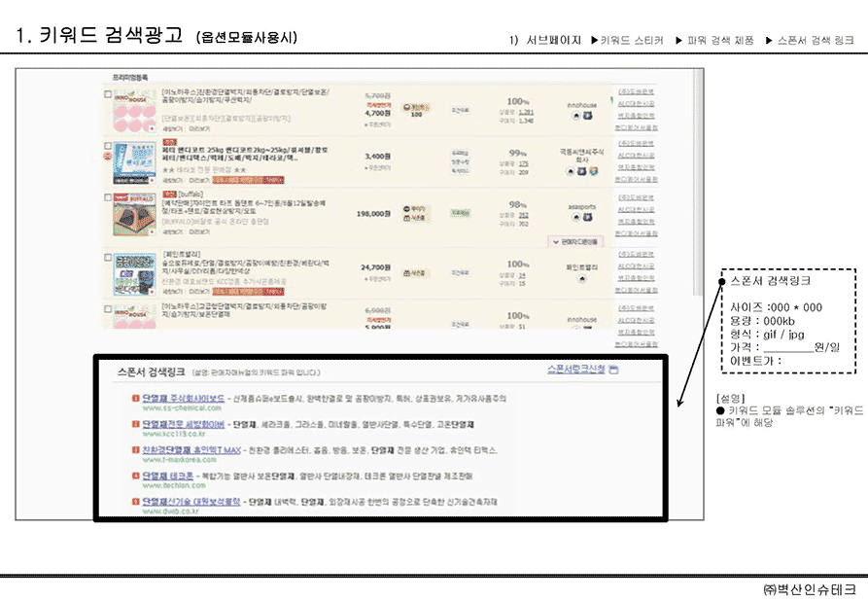
Task: Click the 198,000원 price of the tent
Action: [x=374, y=212]
